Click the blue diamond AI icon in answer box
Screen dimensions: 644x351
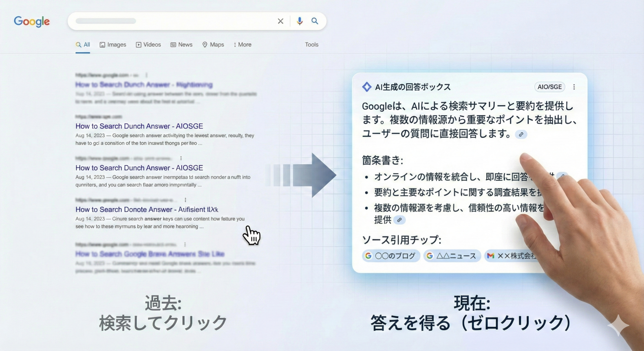tap(367, 87)
